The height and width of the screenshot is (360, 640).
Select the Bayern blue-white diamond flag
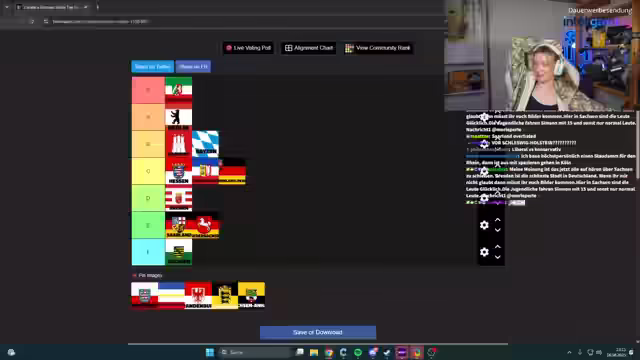pyautogui.click(x=205, y=144)
